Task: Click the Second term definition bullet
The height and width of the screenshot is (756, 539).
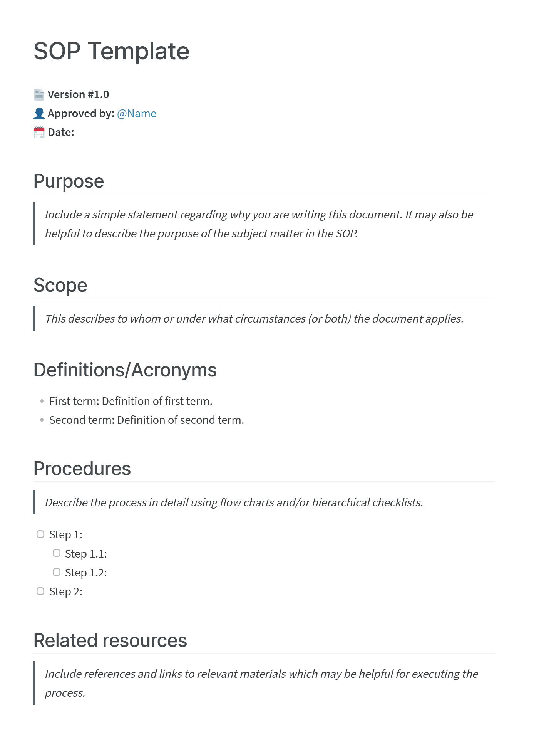Action: (146, 420)
